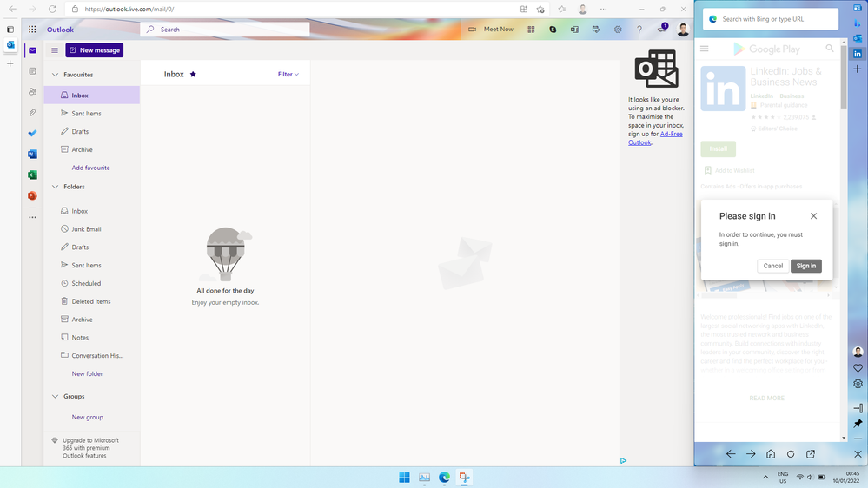
Task: Click Cancel in the sign-in dialog
Action: pyautogui.click(x=772, y=266)
